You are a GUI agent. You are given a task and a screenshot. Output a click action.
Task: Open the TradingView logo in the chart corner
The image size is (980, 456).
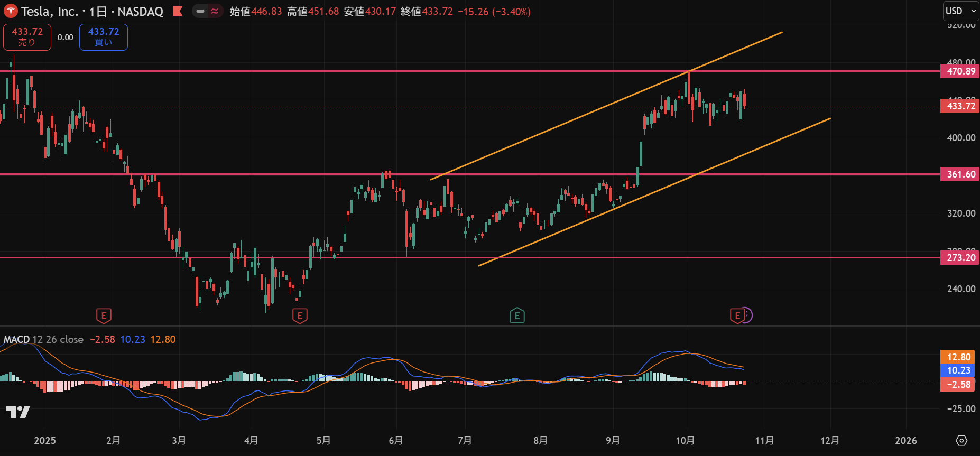[18, 412]
